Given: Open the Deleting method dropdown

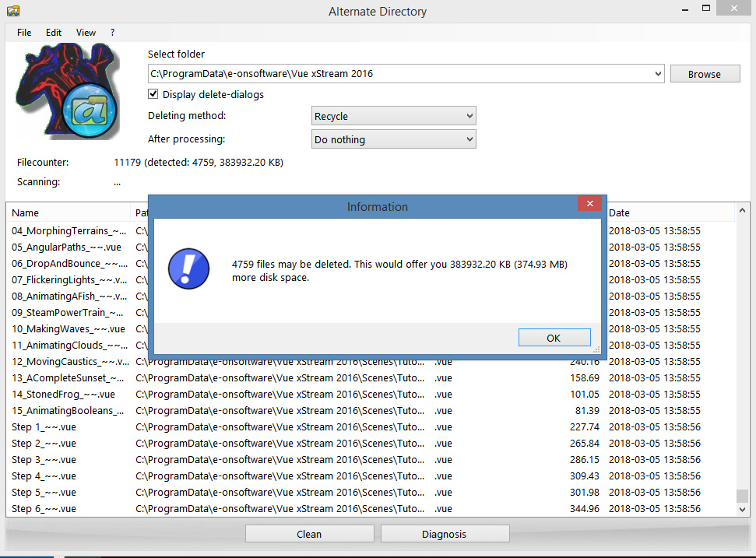Looking at the screenshot, I should pos(393,117).
